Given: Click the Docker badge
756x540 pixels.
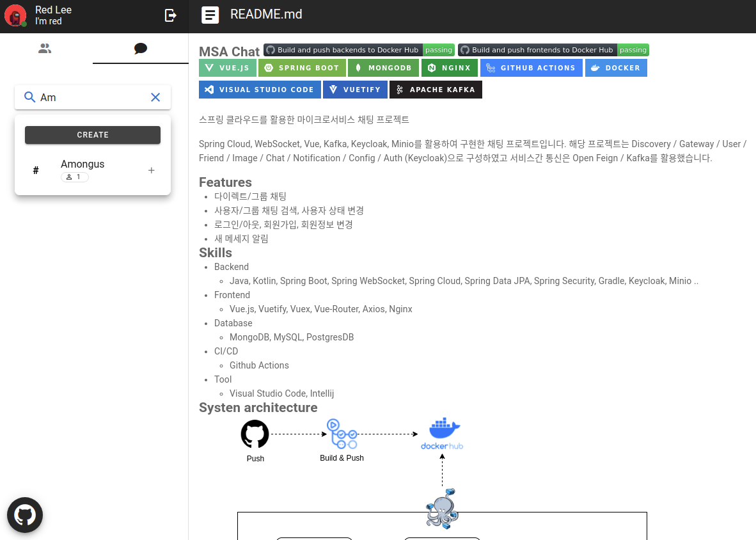Looking at the screenshot, I should point(616,68).
